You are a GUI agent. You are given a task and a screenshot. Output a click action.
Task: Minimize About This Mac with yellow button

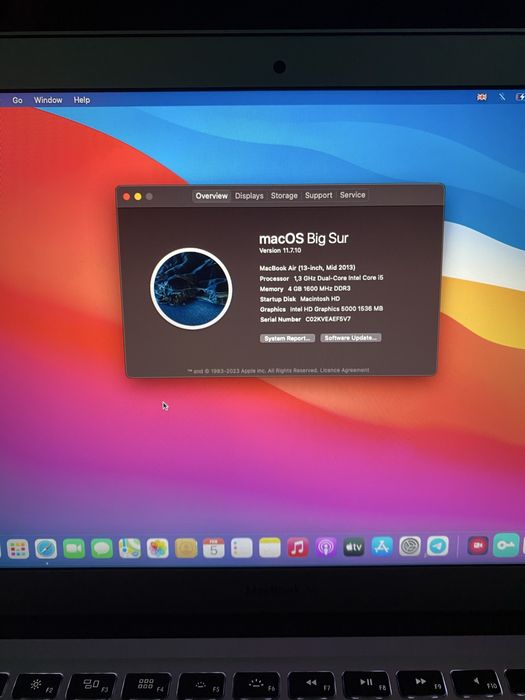(x=138, y=197)
